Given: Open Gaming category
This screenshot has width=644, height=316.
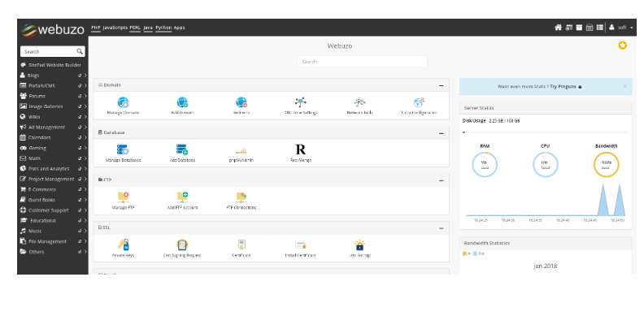Looking at the screenshot, I should [x=37, y=148].
